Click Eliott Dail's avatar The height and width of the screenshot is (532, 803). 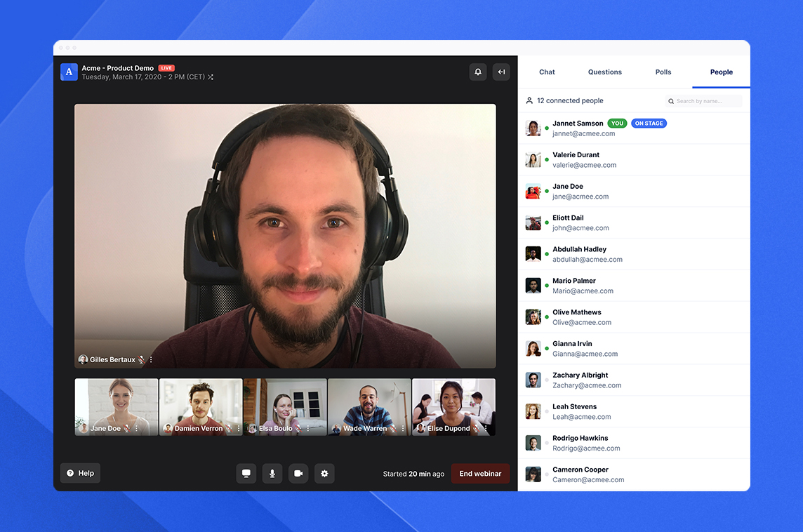533,222
